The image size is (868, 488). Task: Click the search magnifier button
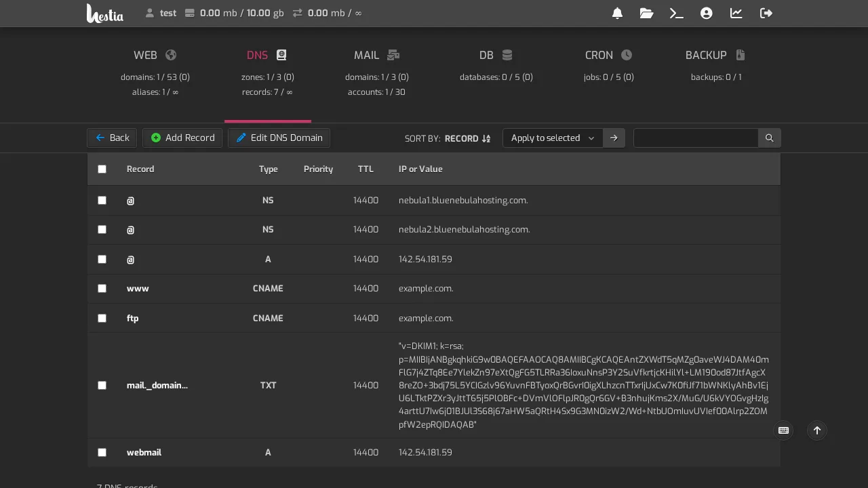pos(769,138)
